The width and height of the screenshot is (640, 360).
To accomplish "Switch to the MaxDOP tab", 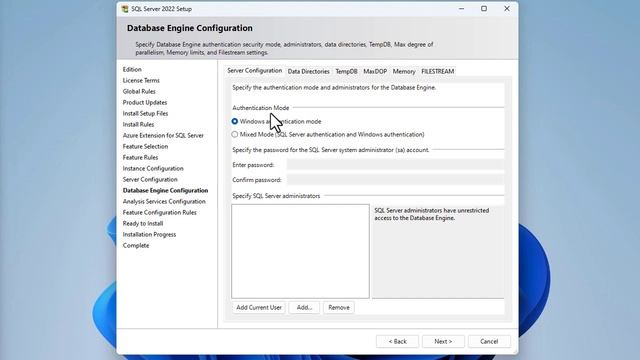I will (x=375, y=71).
